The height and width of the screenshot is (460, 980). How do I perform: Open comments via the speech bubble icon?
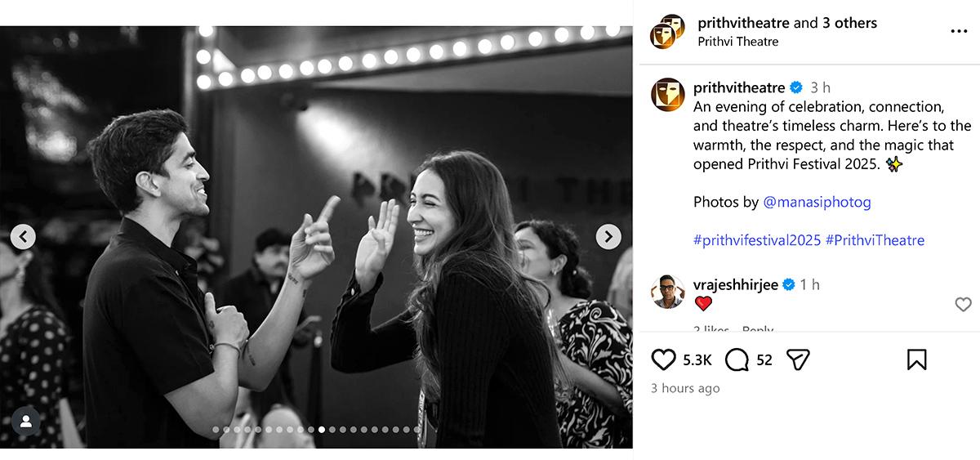coord(737,360)
